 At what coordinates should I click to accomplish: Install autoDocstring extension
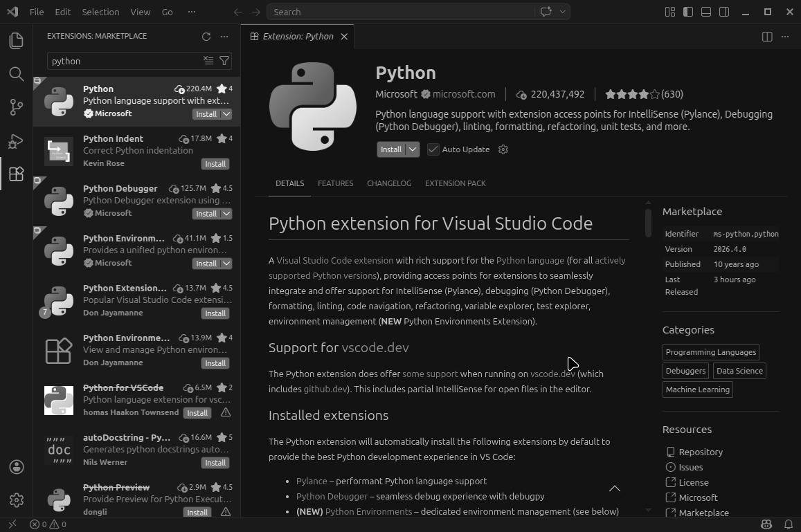[x=215, y=463]
